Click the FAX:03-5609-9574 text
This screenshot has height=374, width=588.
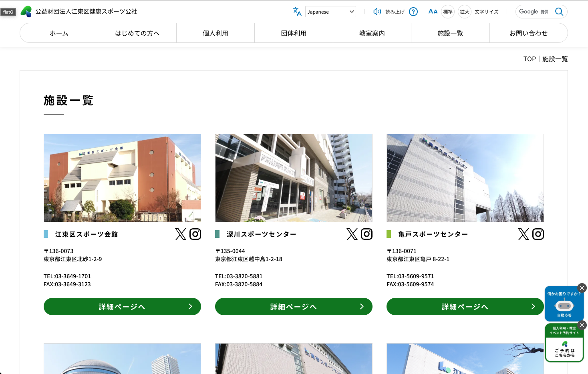coord(410,284)
